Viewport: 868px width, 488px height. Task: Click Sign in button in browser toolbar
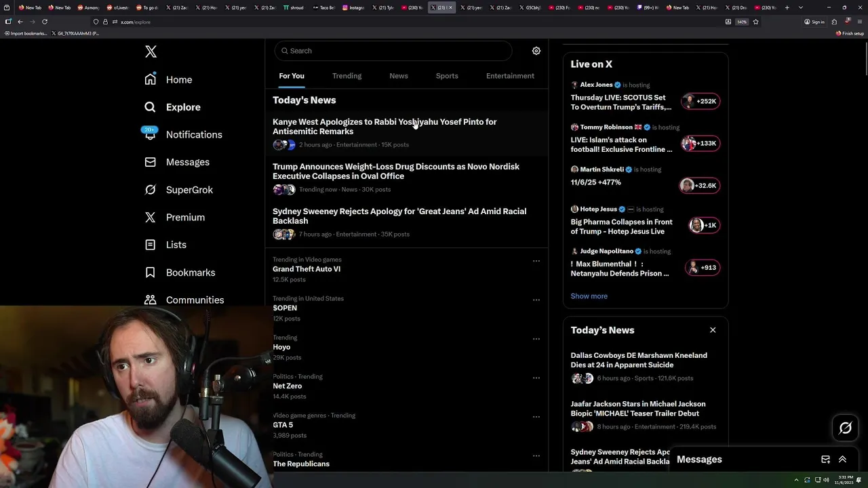(814, 22)
